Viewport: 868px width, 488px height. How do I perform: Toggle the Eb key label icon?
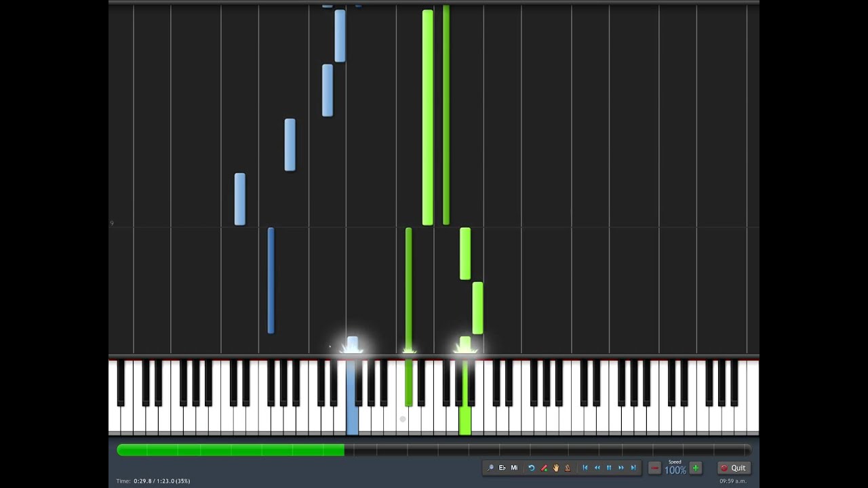pyautogui.click(x=502, y=468)
